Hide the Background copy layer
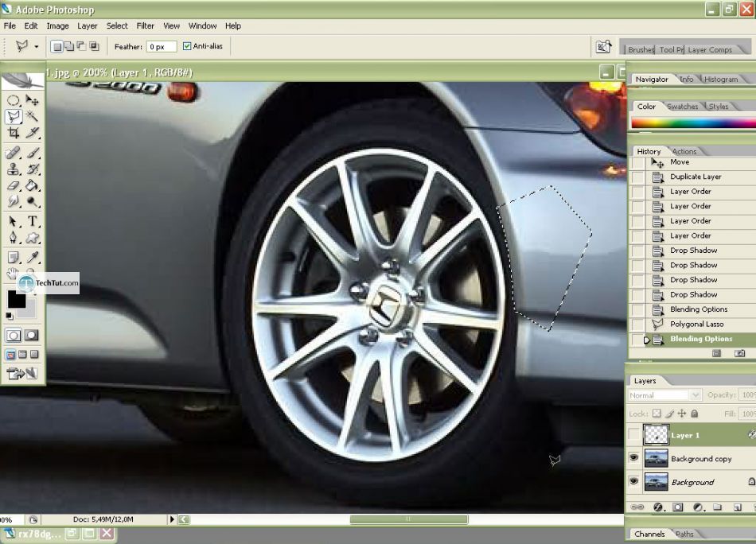This screenshot has width=756, height=544. pos(634,458)
